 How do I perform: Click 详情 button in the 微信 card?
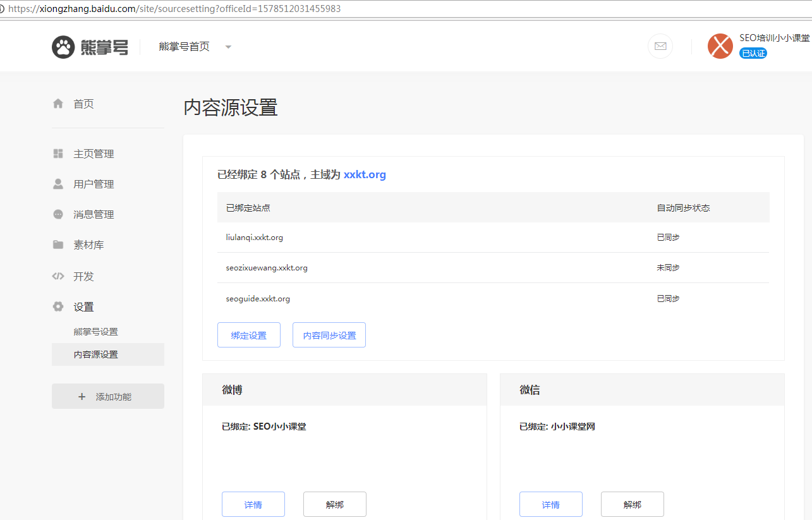tap(551, 504)
